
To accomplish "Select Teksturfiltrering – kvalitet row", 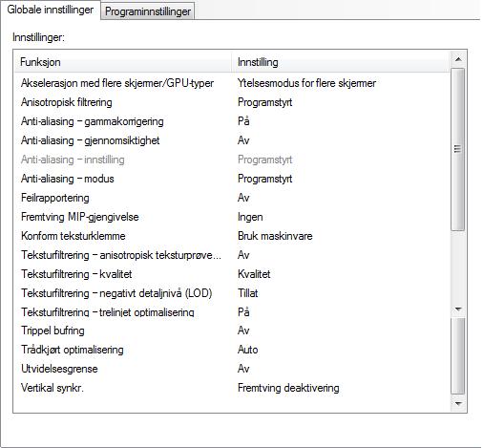I will tap(76, 274).
